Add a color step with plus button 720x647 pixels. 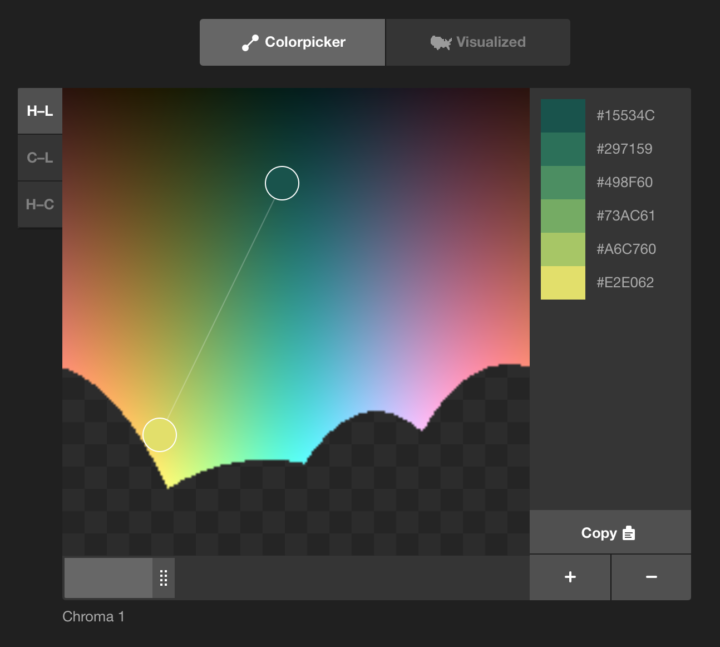tap(570, 577)
